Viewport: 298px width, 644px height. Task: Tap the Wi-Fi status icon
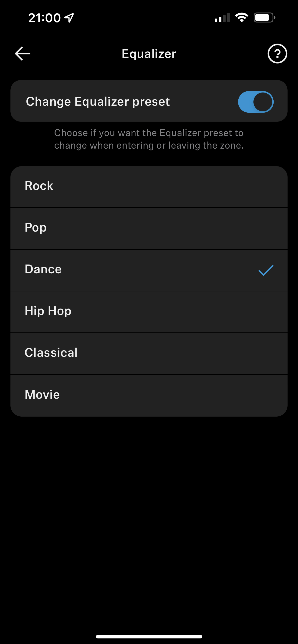coord(241,18)
